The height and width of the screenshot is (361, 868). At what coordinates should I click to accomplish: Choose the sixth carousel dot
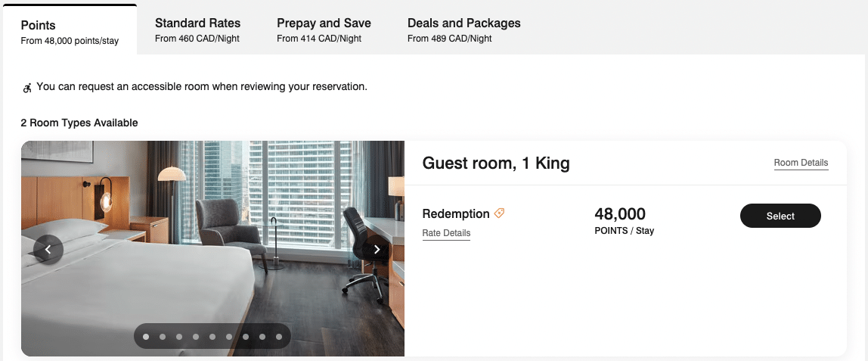click(228, 337)
